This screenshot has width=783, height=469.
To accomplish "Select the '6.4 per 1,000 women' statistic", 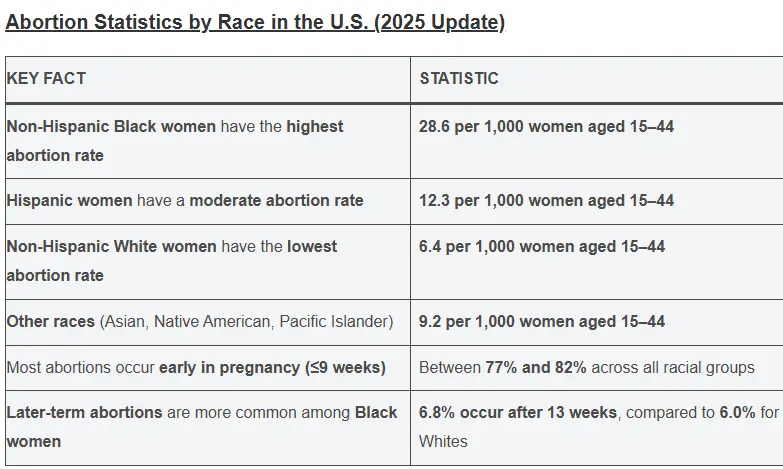I will [x=541, y=246].
